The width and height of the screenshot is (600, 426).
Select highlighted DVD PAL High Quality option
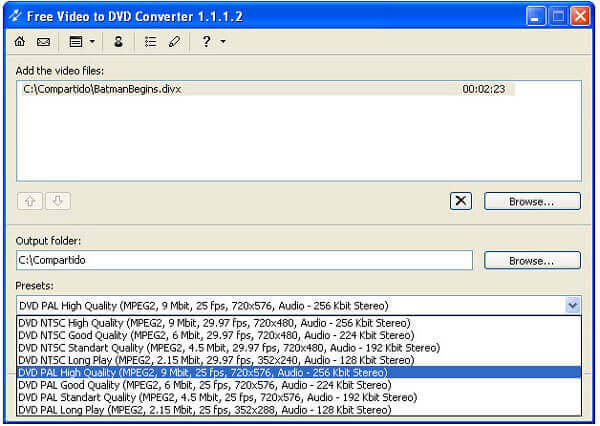click(299, 372)
